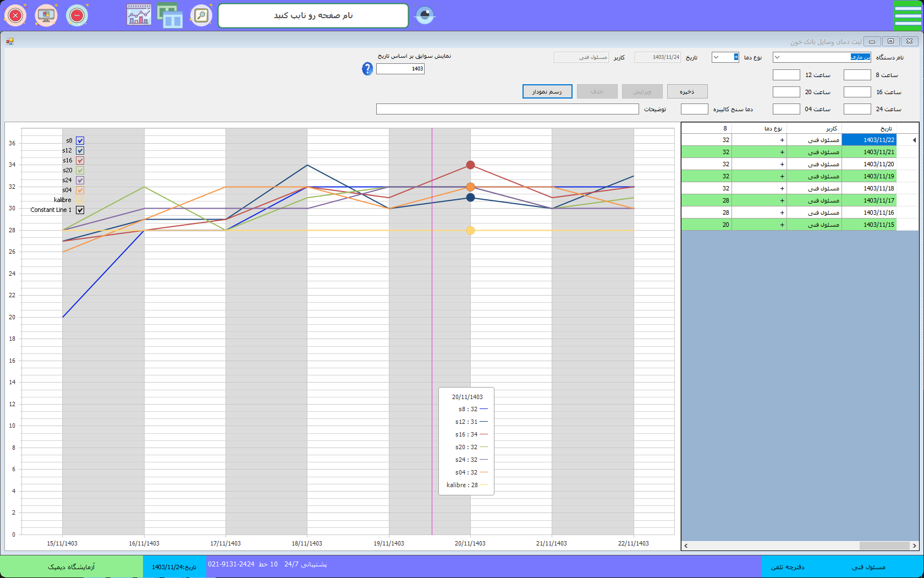This screenshot has width=924, height=578.
Task: Toggle the Constant Line 1 checkbox
Action: (x=80, y=210)
